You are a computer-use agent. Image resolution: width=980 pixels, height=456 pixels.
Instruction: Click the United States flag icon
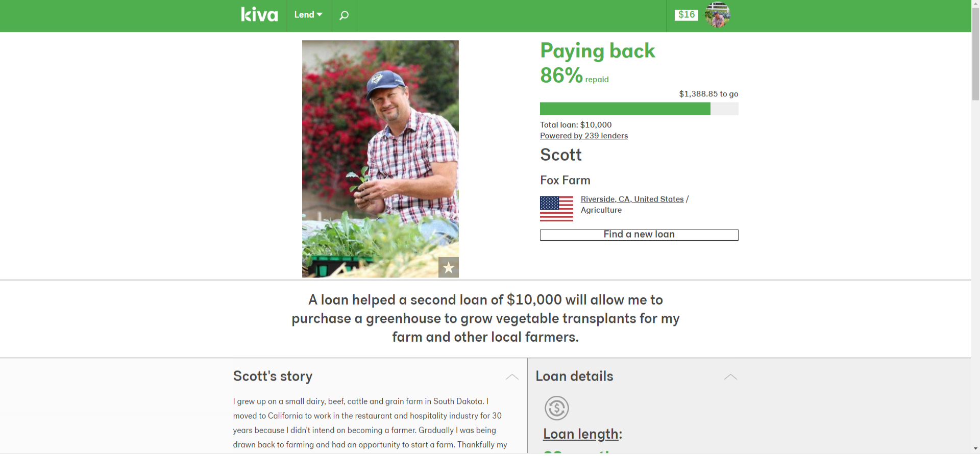click(x=556, y=209)
